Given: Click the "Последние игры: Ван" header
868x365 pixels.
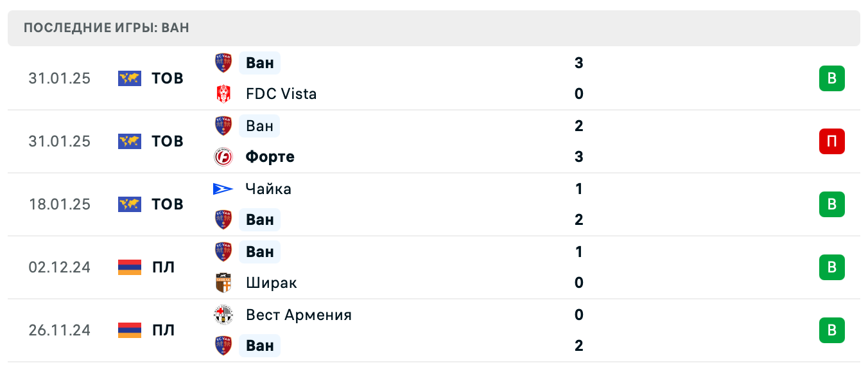Looking at the screenshot, I should point(107,28).
